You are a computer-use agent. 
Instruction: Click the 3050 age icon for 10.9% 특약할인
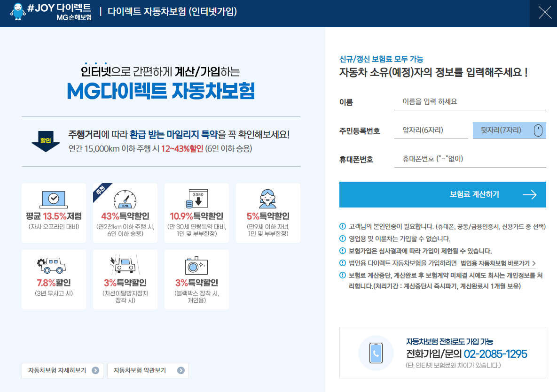point(197,199)
